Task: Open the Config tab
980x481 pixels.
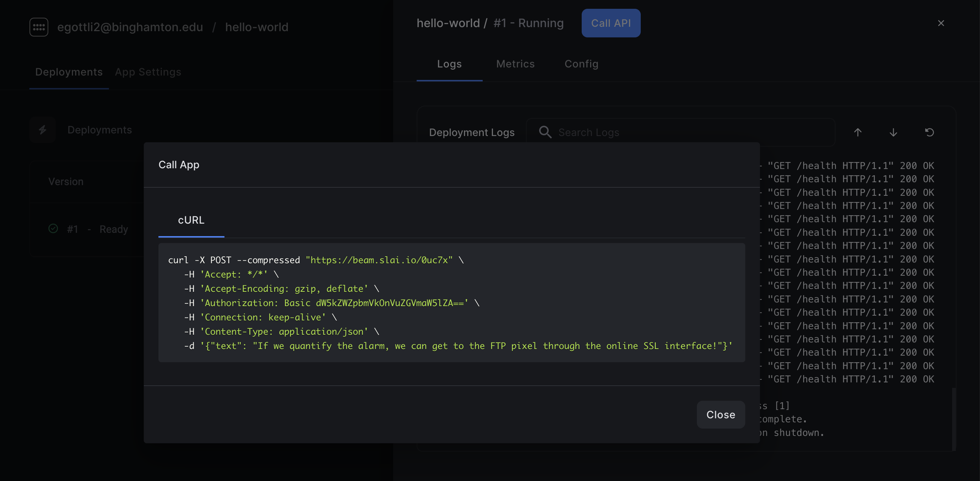Action: pyautogui.click(x=581, y=64)
